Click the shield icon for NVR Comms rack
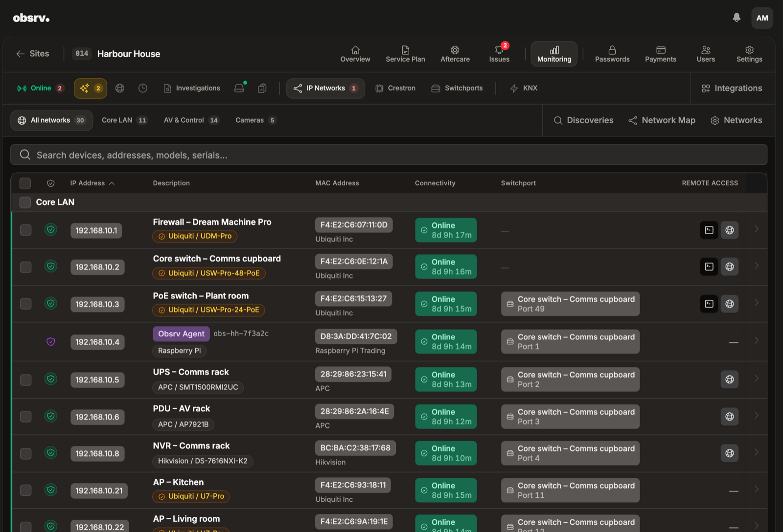This screenshot has height=532, width=783. [51, 453]
